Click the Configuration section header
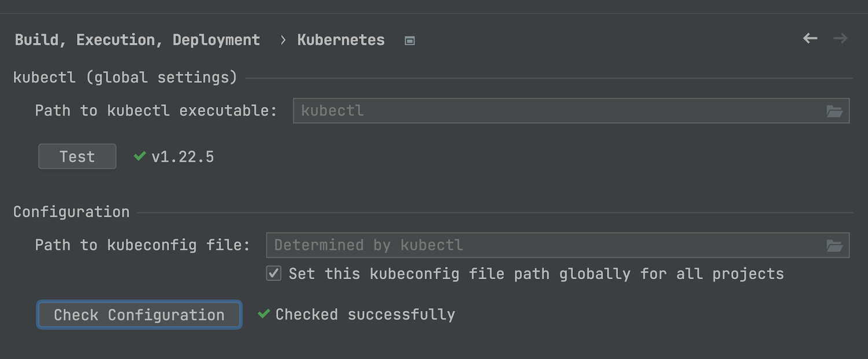Screen dimensions: 868x359 pos(71,212)
